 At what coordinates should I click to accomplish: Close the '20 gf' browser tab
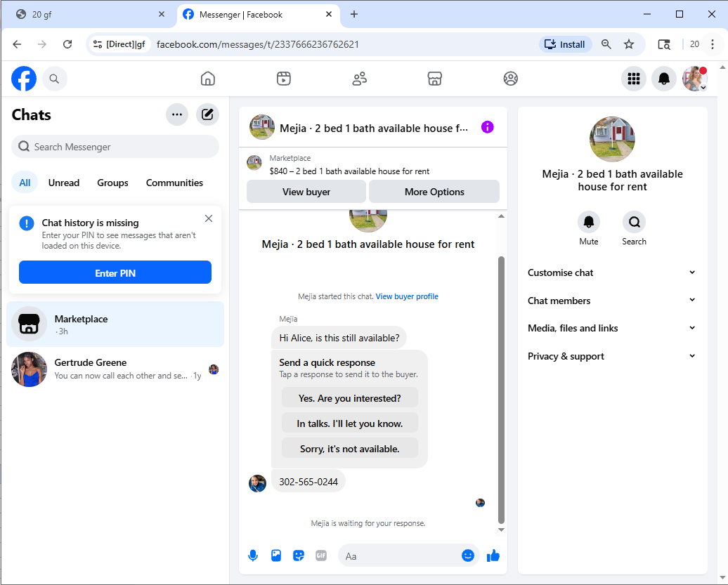pos(161,14)
